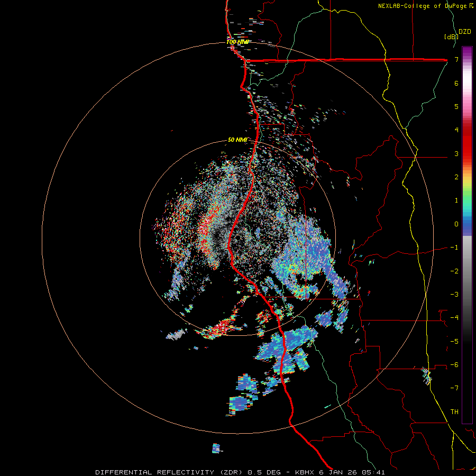Click the 2 value on the scale
Image resolution: width=476 pixels, height=476 pixels.
point(456,177)
